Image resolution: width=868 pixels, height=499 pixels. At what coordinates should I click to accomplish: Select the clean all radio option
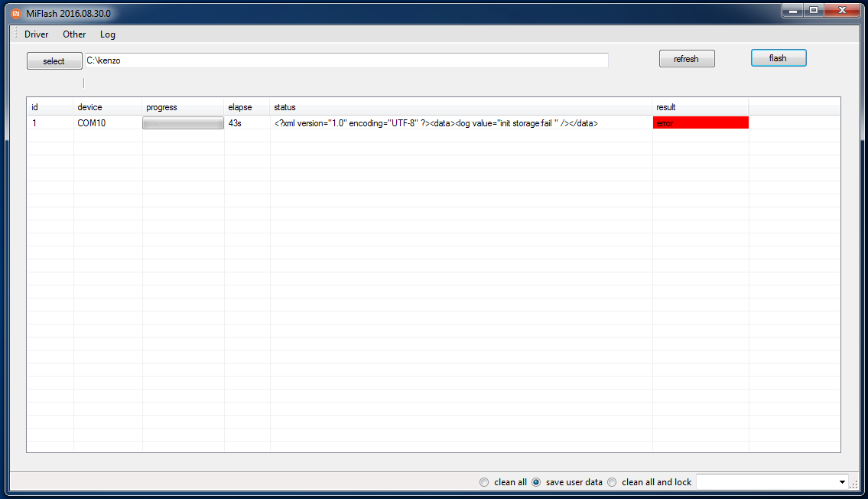(483, 482)
